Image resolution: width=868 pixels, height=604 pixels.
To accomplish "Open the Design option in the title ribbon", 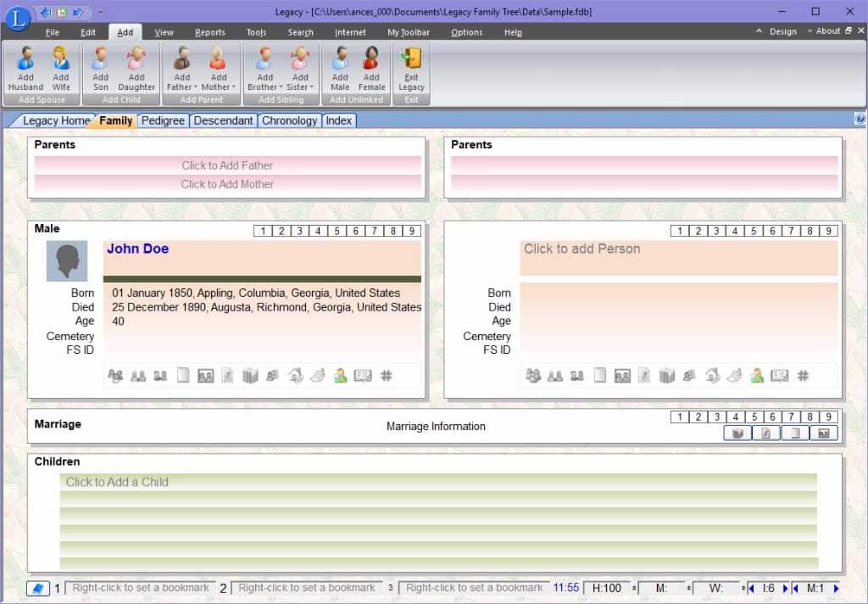I will tap(782, 31).
